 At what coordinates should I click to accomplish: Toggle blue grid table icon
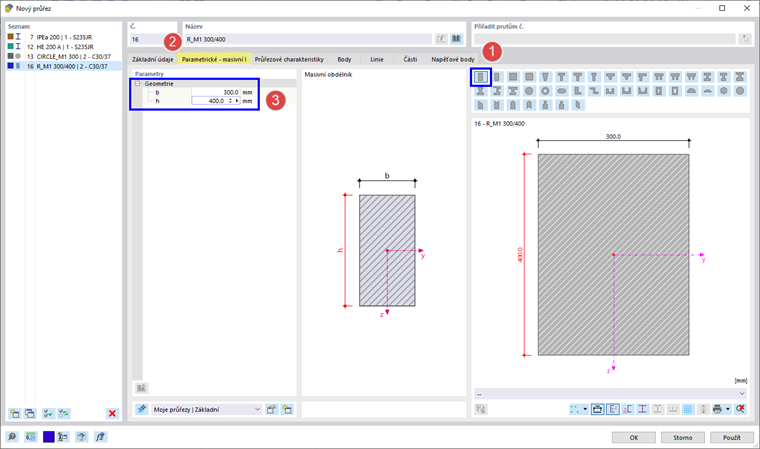(688, 409)
